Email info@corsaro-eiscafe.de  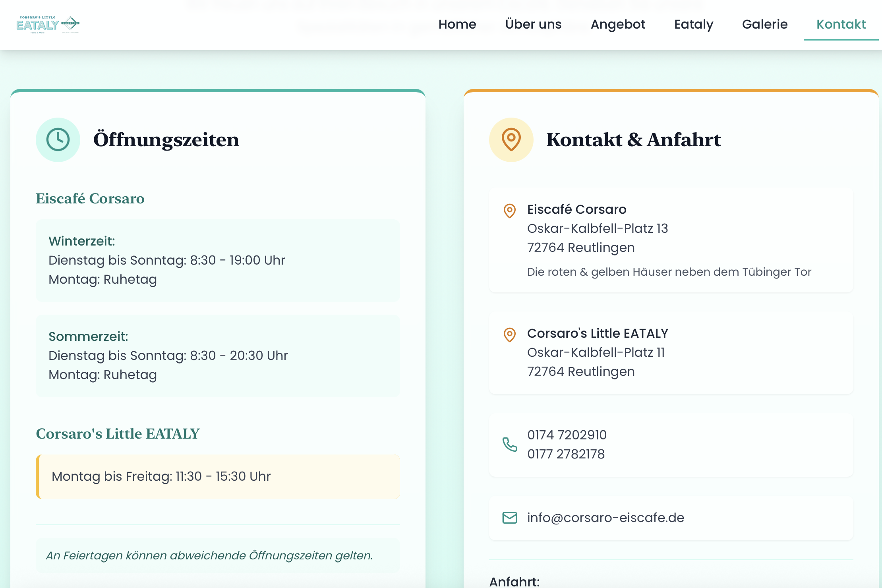605,518
